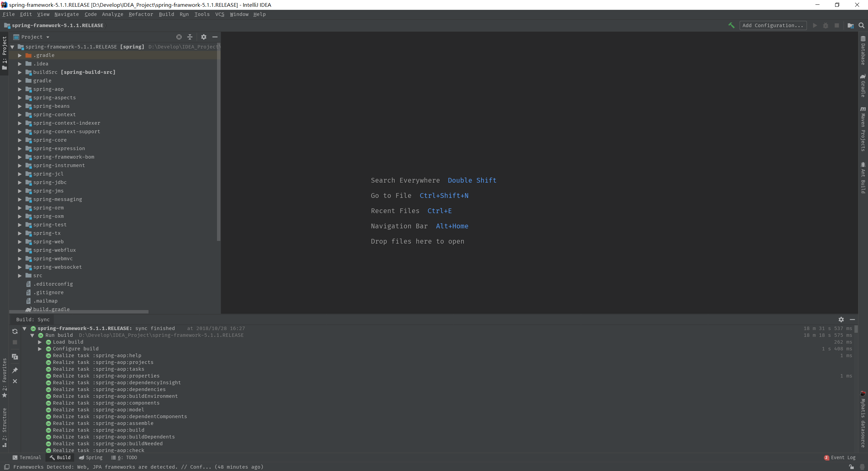The image size is (868, 471).
Task: Click the Build Project hammer icon
Action: pyautogui.click(x=731, y=25)
